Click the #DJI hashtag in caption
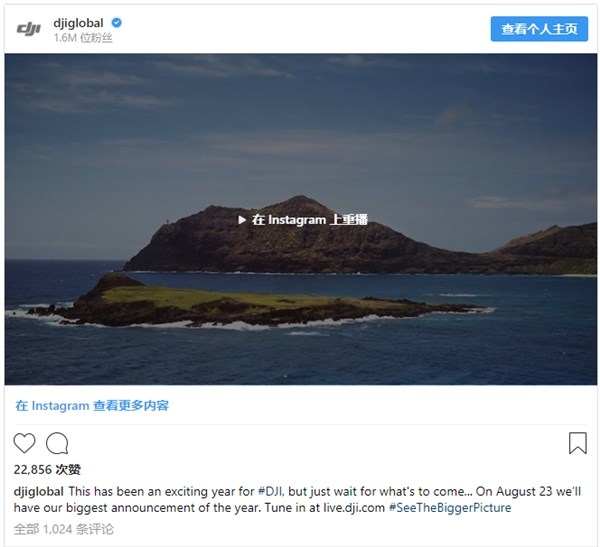This screenshot has width=600, height=547. [271, 491]
